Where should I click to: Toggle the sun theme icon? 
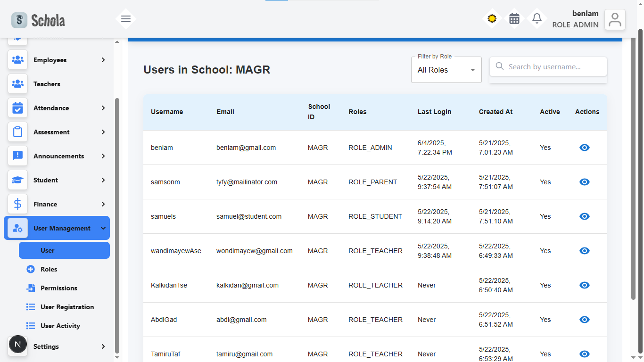(x=492, y=19)
